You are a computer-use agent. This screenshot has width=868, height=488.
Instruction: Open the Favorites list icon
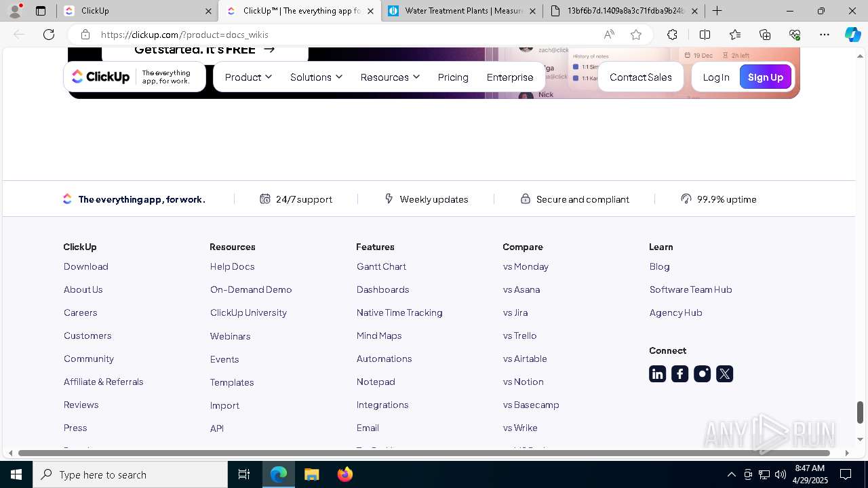coord(735,35)
